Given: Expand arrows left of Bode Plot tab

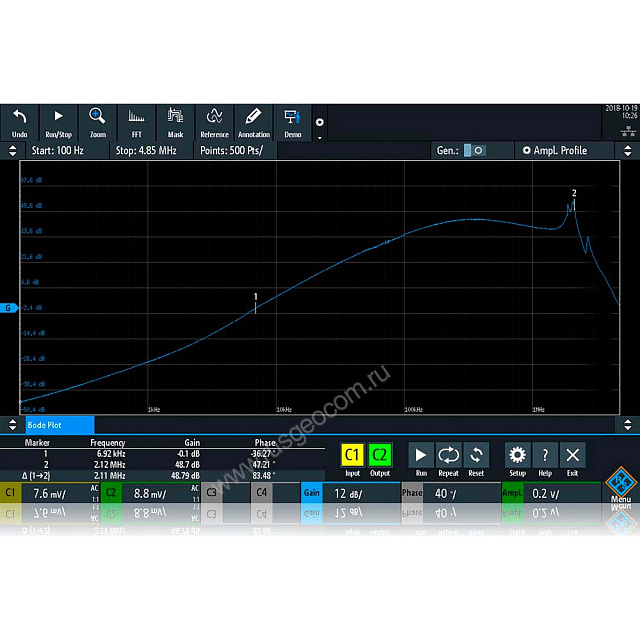Looking at the screenshot, I should coord(12,425).
